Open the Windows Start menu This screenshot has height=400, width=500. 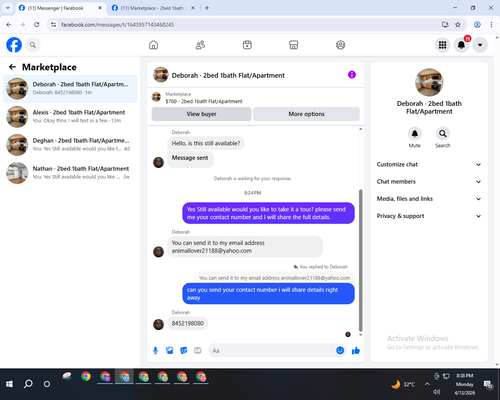tap(9, 384)
